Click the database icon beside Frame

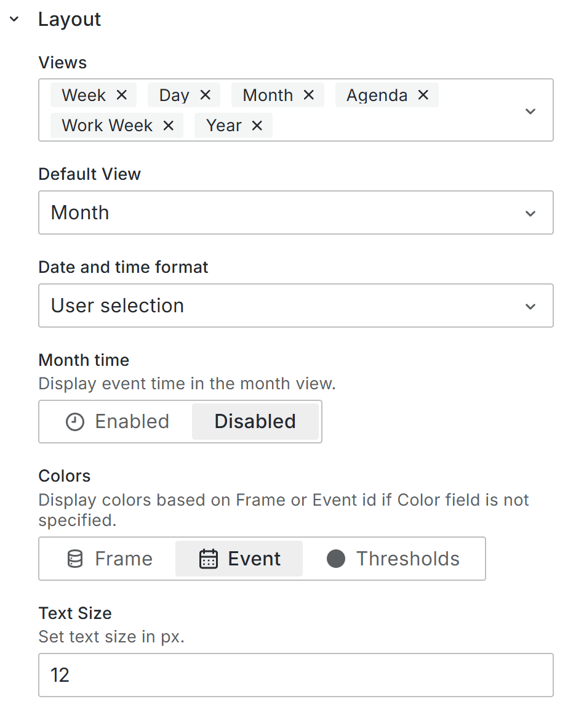(75, 559)
